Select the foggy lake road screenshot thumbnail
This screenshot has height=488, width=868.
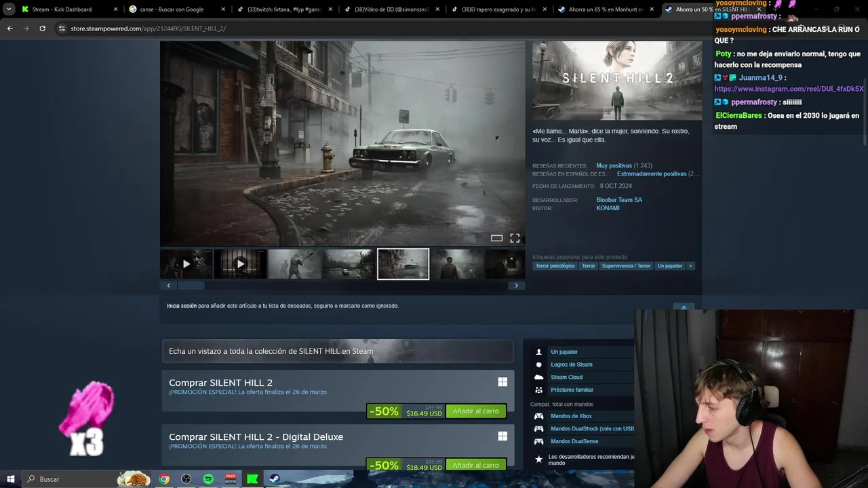tap(349, 264)
